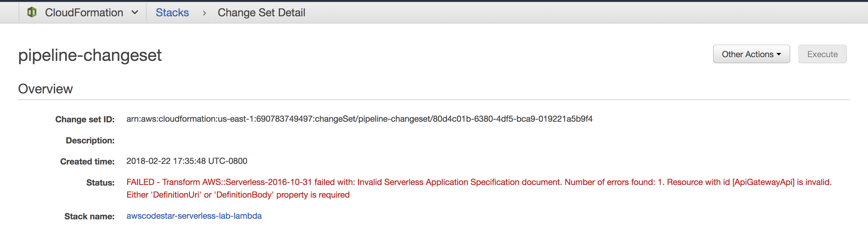Click the Other Actions button
This screenshot has width=868, height=238.
coord(751,54)
